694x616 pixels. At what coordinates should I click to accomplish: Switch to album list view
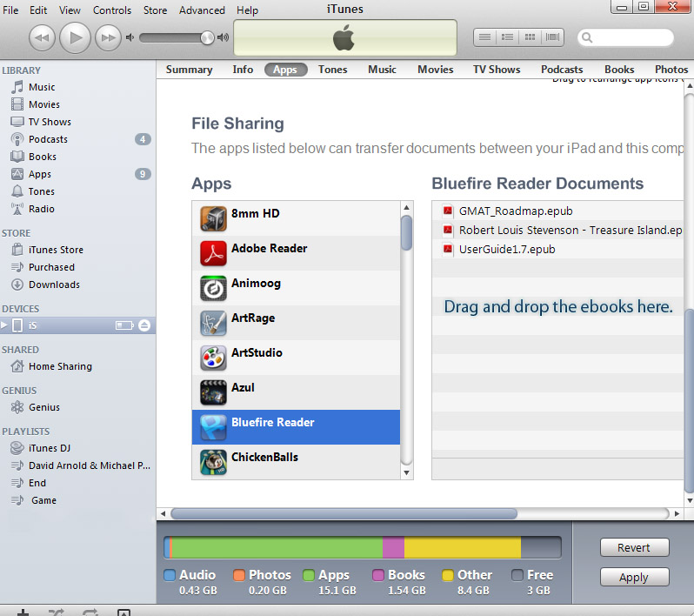(507, 37)
